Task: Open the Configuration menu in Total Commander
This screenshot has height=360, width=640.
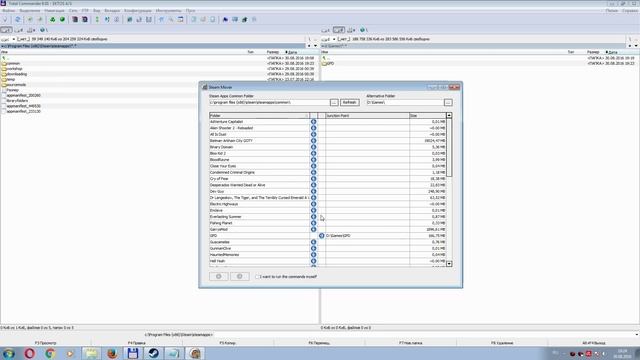Action: pos(138,11)
